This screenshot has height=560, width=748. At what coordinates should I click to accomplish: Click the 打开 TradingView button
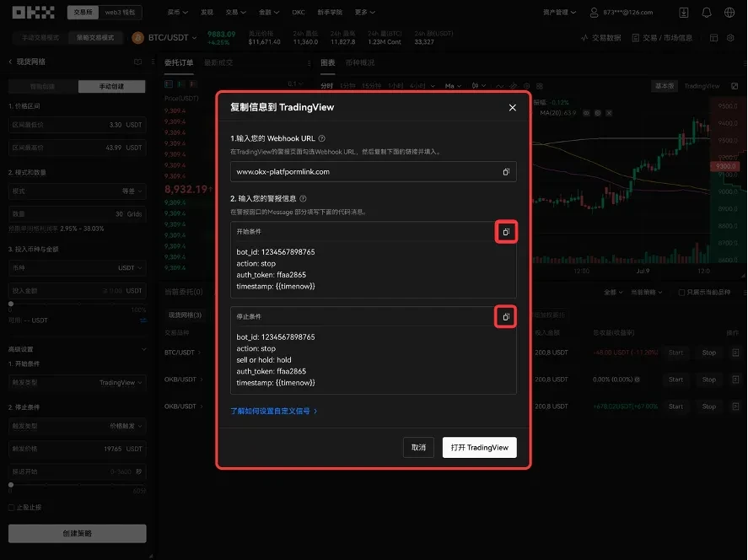(x=480, y=448)
